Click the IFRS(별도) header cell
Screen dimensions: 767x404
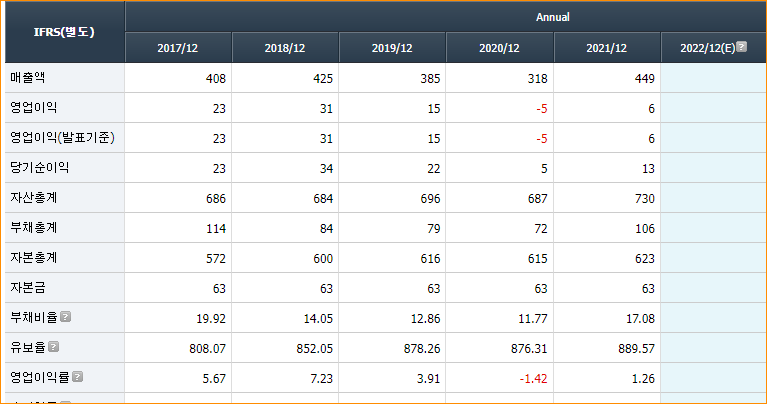tap(65, 32)
